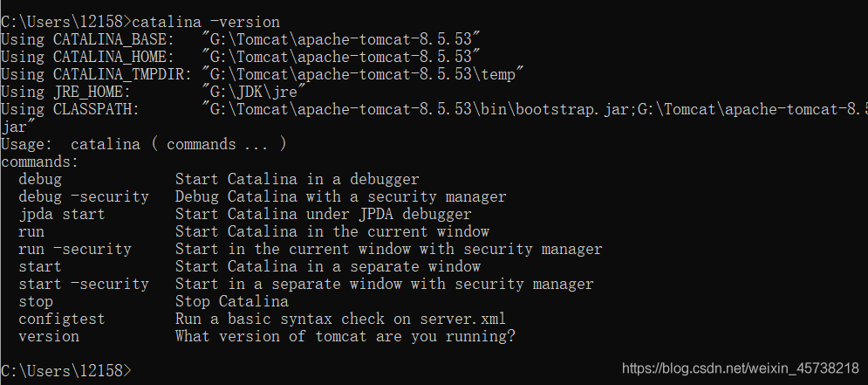Click the typed "catalina -version" command text
The width and height of the screenshot is (868, 385).
tap(205, 21)
